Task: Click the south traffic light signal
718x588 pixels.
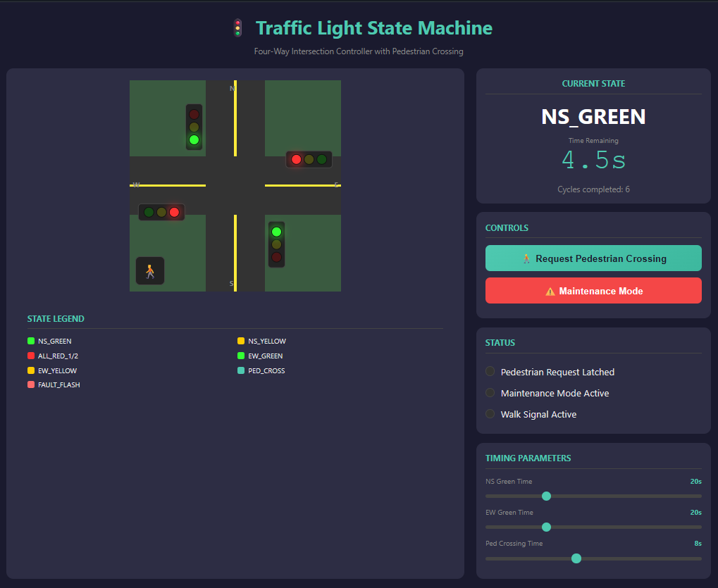Action: [x=276, y=244]
